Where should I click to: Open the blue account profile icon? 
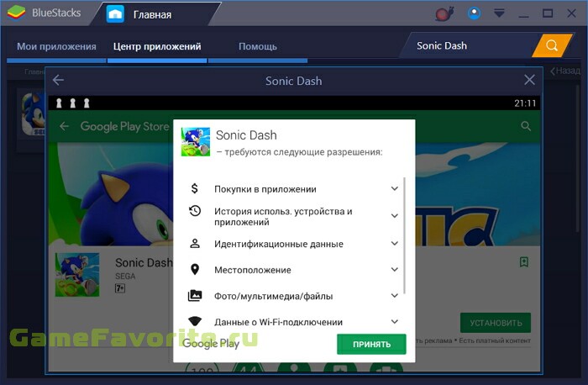(474, 13)
